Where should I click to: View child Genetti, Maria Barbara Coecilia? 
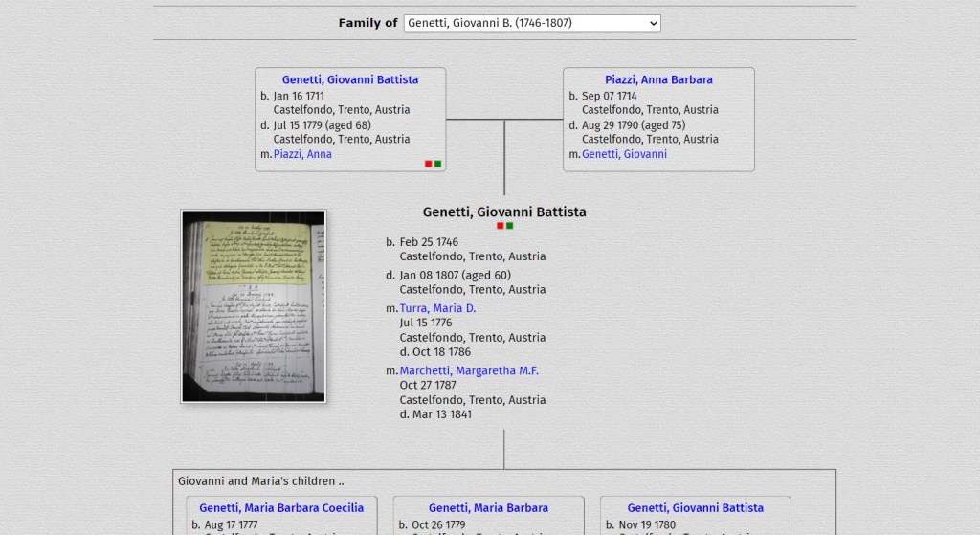[x=281, y=508]
